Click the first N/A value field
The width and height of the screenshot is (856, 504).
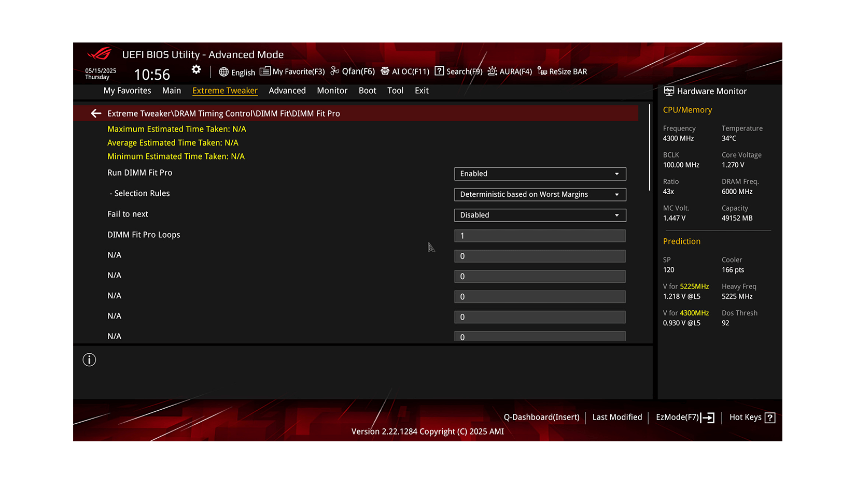point(540,256)
